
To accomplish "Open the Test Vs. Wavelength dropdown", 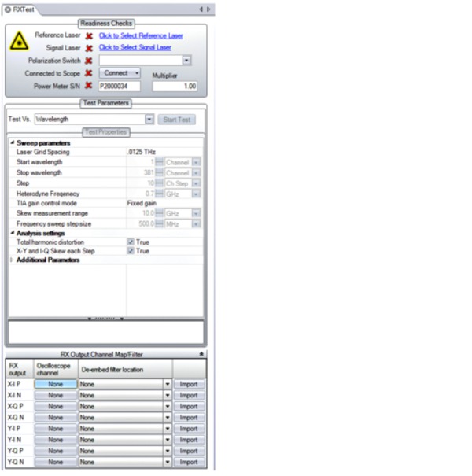I will [149, 120].
